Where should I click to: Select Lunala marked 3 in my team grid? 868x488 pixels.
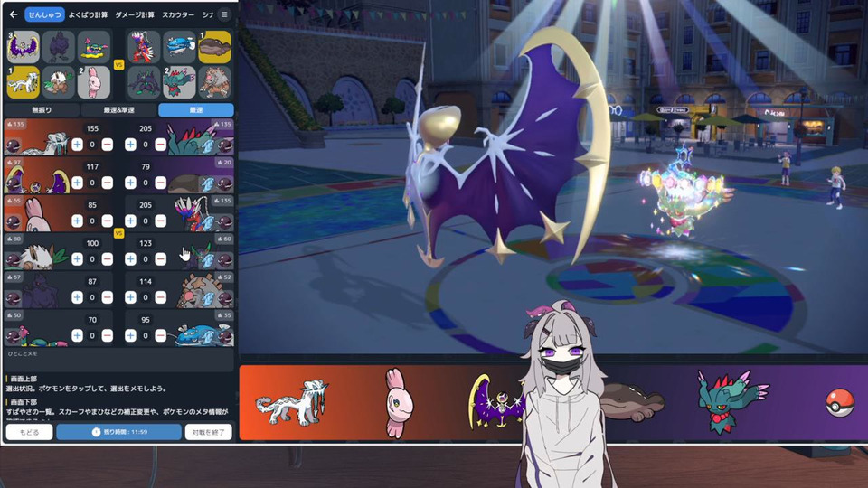(x=24, y=46)
